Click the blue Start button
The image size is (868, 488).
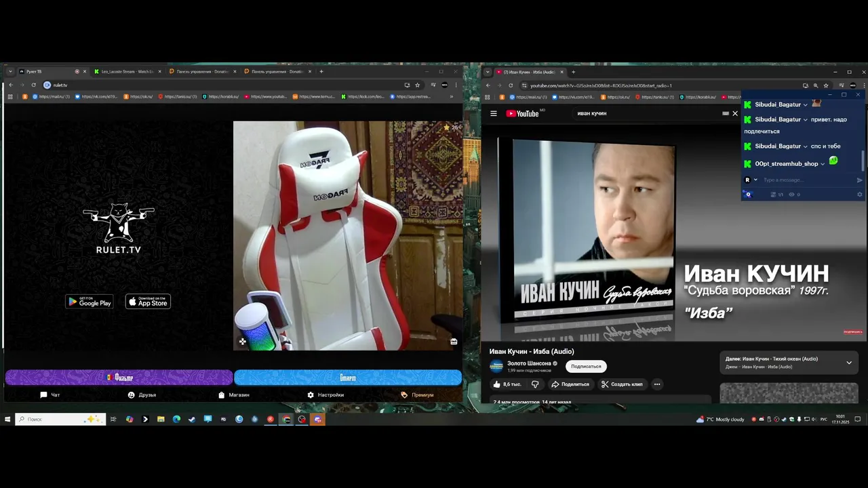[x=348, y=378]
